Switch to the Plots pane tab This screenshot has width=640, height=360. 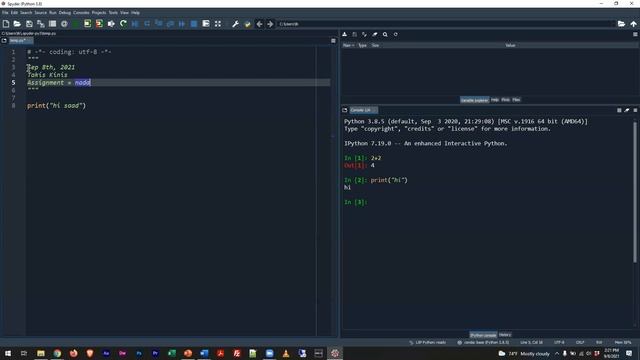[505, 100]
